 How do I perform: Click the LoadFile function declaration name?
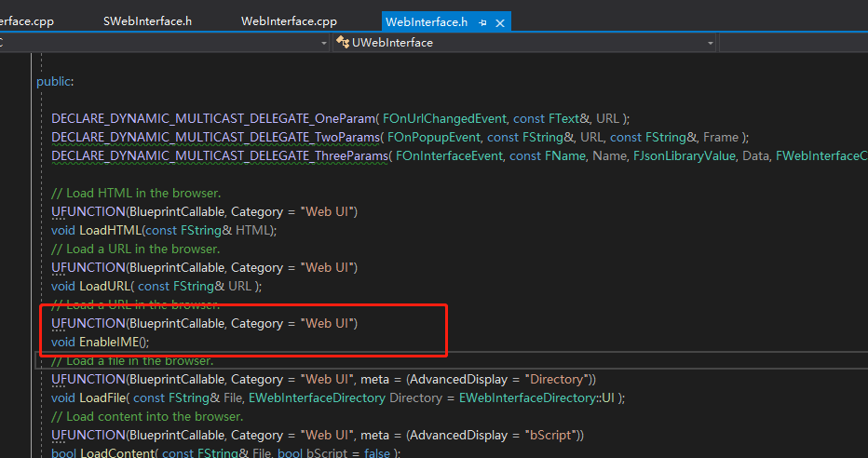tap(103, 397)
